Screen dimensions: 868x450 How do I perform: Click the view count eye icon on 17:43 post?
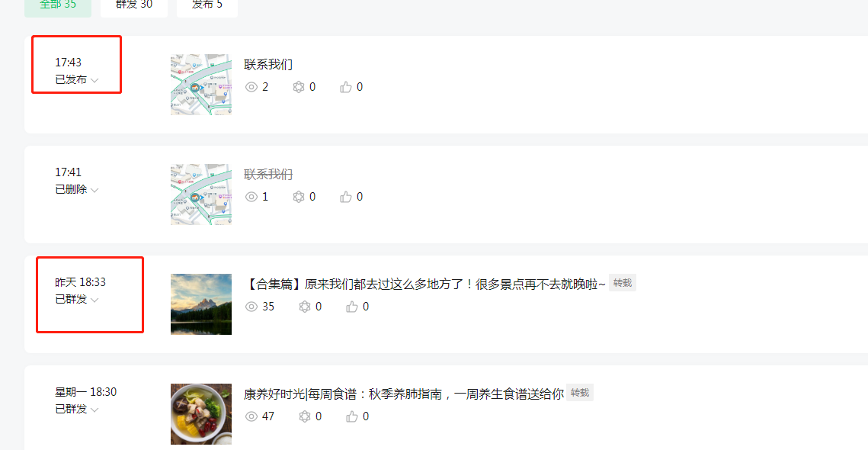[252, 87]
